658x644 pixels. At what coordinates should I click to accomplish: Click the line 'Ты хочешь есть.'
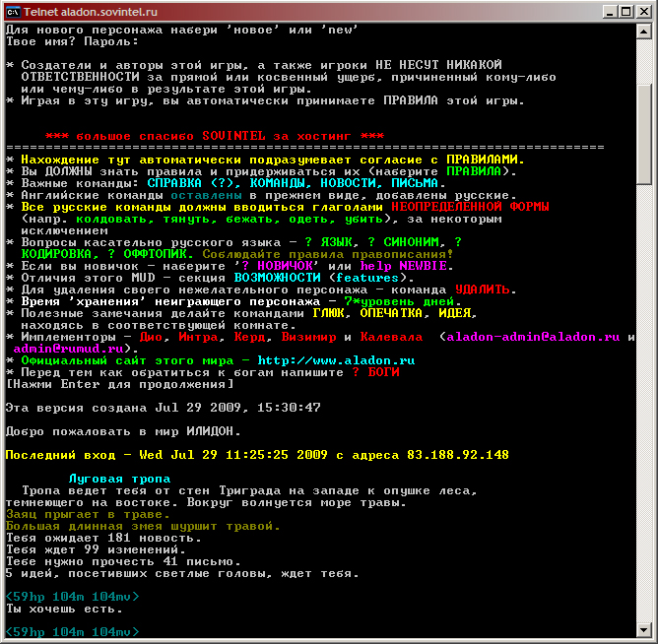click(64, 608)
